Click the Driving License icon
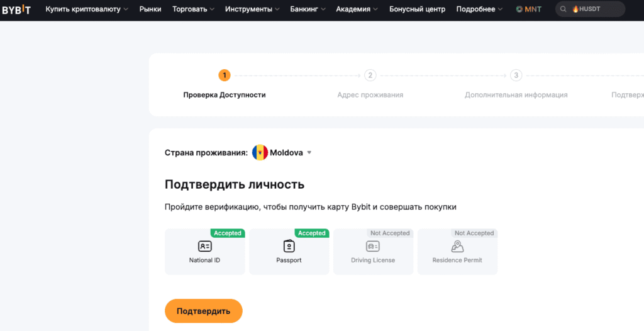644x331 pixels. tap(373, 246)
